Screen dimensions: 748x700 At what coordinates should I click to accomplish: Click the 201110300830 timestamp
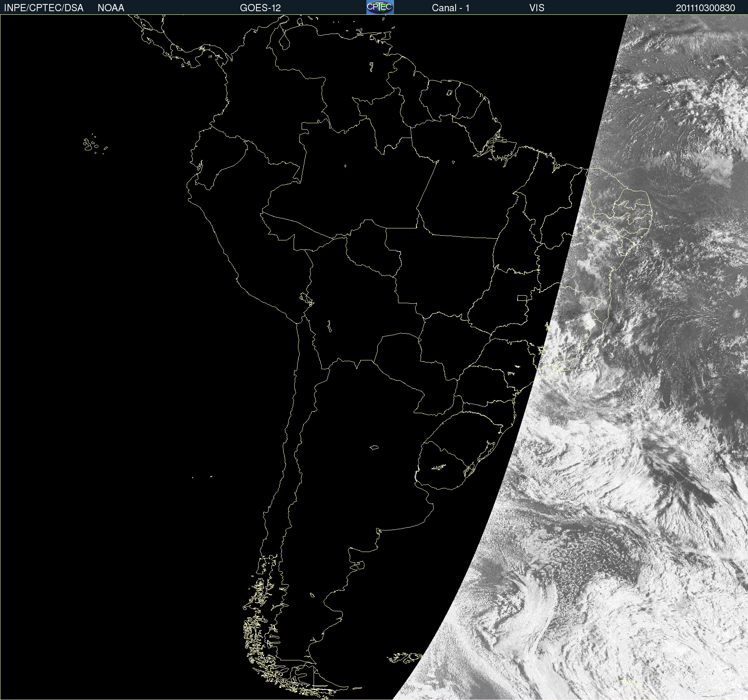706,8
